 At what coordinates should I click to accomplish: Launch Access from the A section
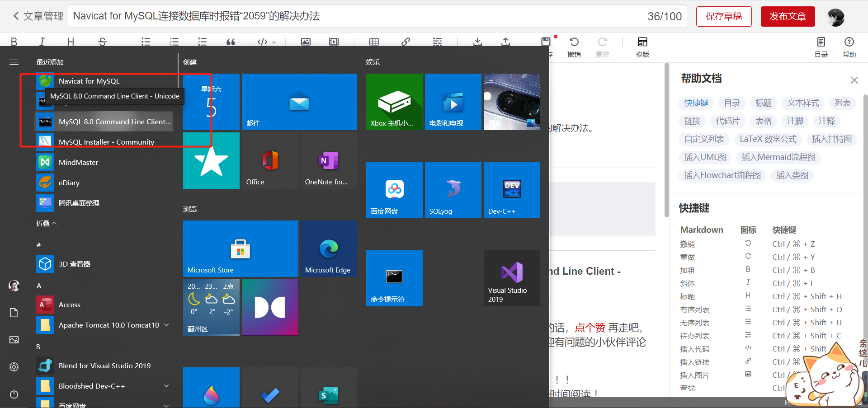tap(104, 305)
